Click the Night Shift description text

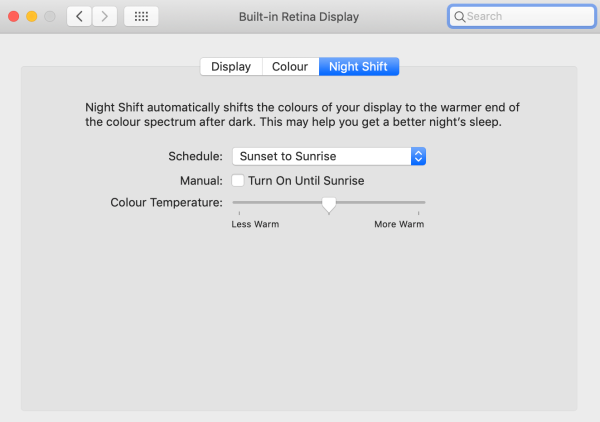302,114
